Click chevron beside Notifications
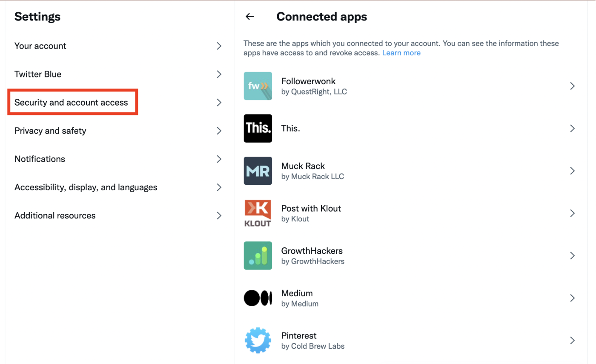This screenshot has width=596, height=364. click(219, 159)
